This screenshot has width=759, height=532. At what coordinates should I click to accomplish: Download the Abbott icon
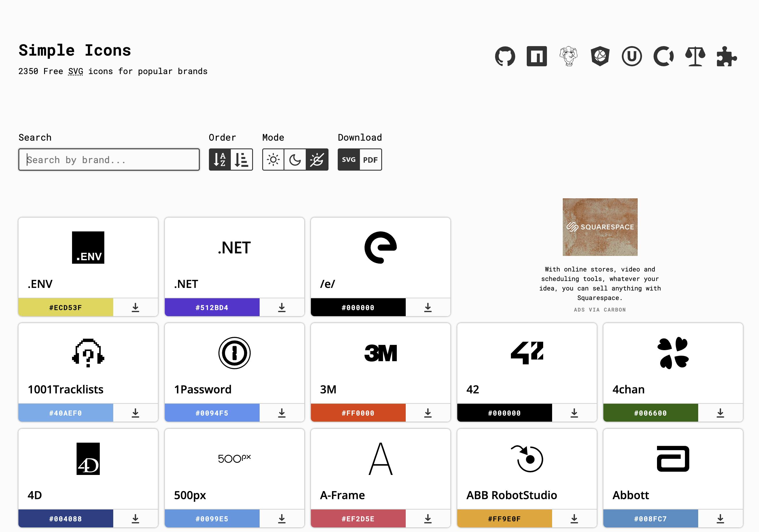pyautogui.click(x=720, y=519)
